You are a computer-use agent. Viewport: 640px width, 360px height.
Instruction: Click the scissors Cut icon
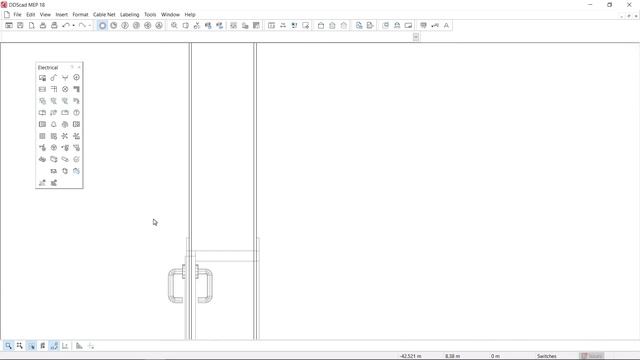pos(197,25)
